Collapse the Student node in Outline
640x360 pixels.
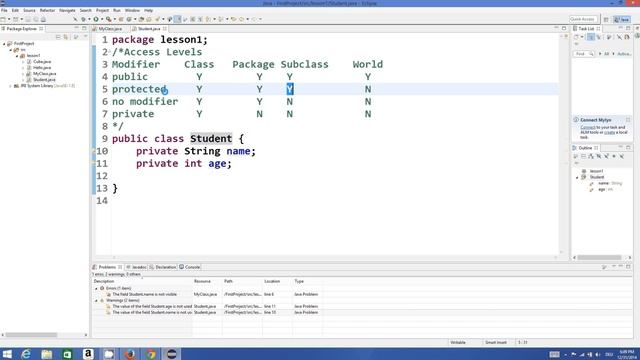tap(577, 177)
